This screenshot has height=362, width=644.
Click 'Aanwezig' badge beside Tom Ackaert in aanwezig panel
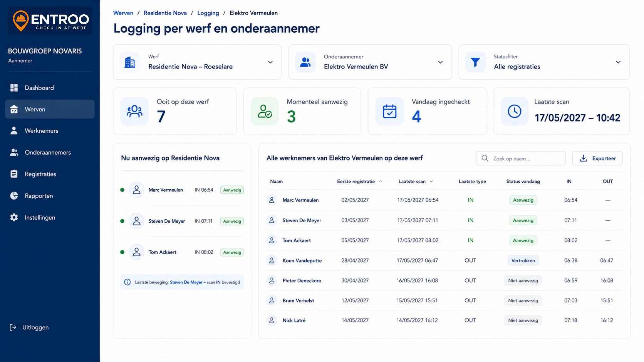[x=232, y=252]
